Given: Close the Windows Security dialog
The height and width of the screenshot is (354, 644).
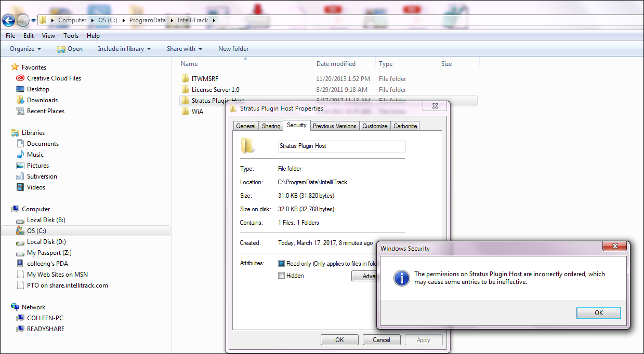Looking at the screenshot, I should [x=614, y=246].
